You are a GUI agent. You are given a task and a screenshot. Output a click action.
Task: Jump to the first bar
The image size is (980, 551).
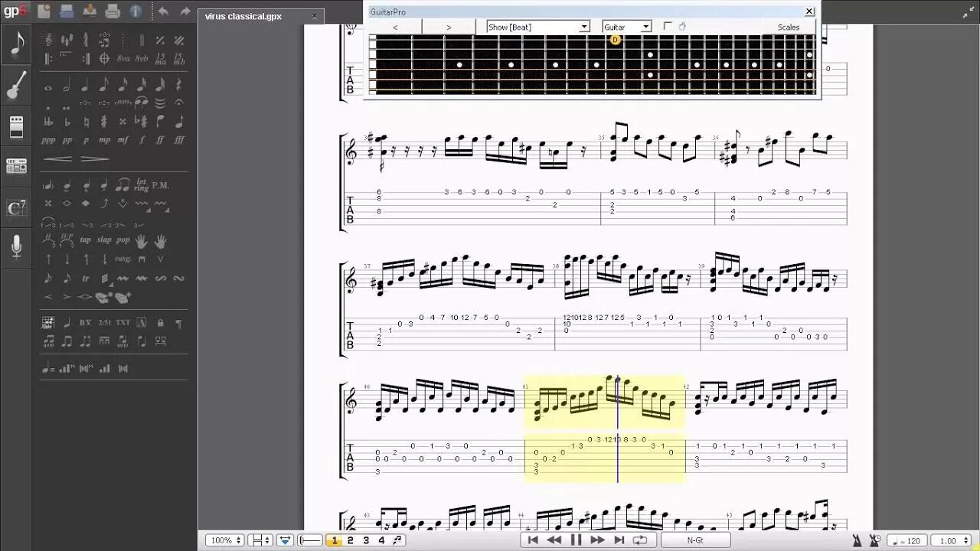tap(533, 540)
